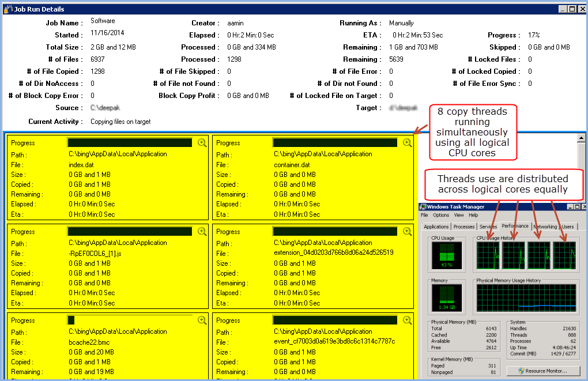The width and height of the screenshot is (588, 381).
Task: Click progress bar of bcache22.bmc thread
Action: [x=130, y=320]
